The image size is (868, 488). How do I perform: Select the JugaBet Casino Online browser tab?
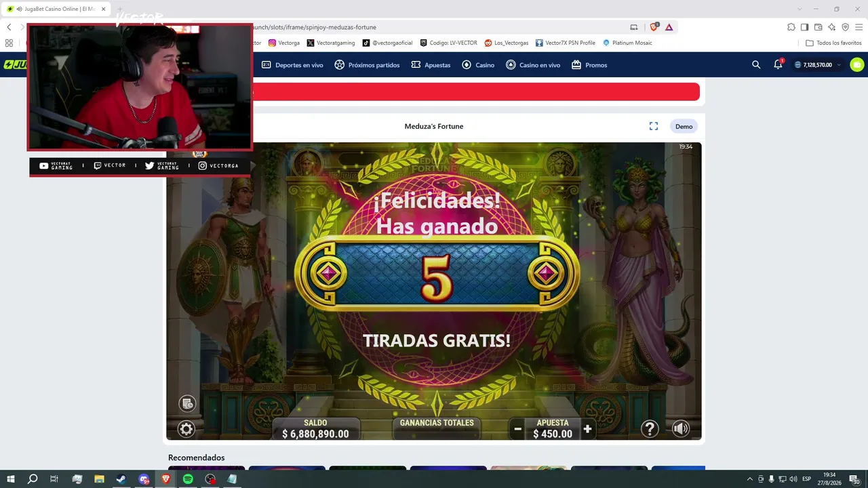point(56,9)
